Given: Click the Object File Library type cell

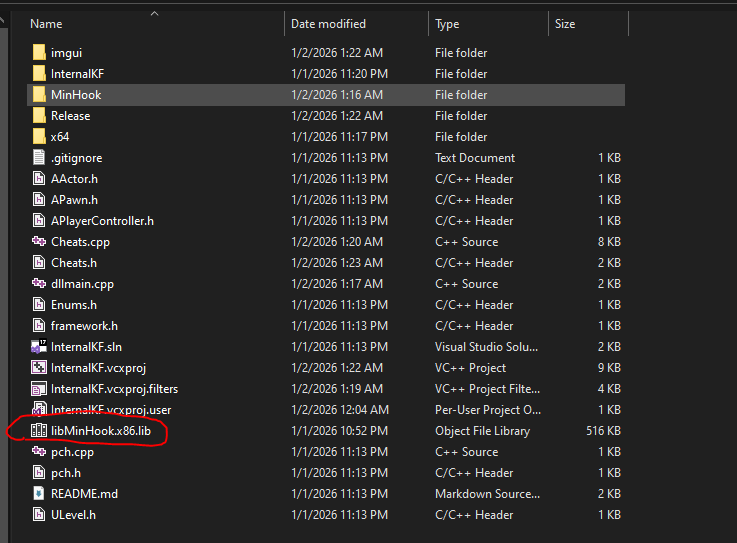Looking at the screenshot, I should tap(482, 431).
